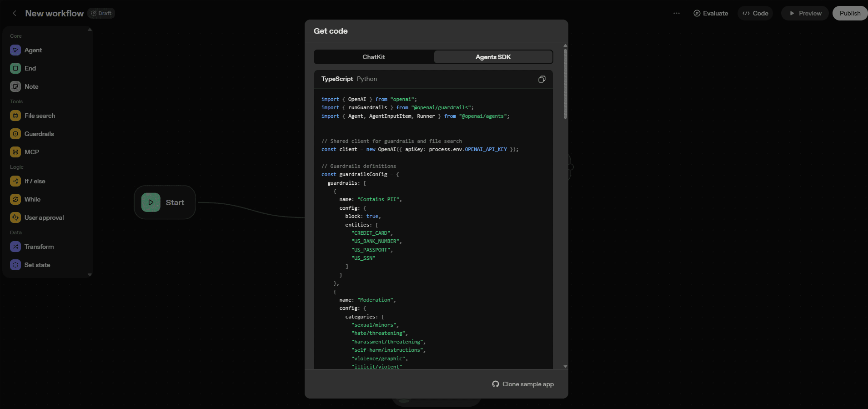This screenshot has height=409, width=868.
Task: Click the Note node icon
Action: [15, 86]
